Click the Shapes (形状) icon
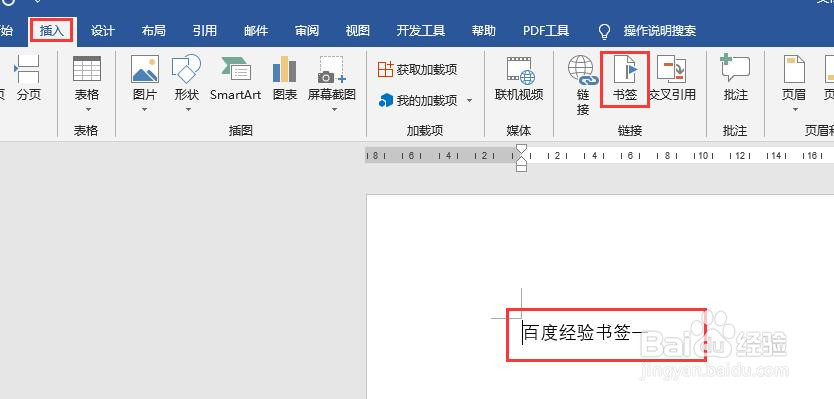Screen dimensions: 834x399 (x=186, y=69)
